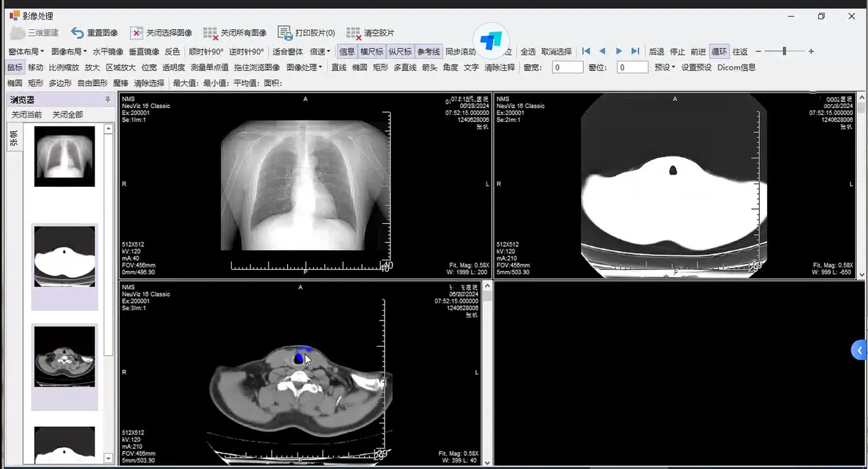Open the 预设 preset dropdown
This screenshot has width=868, height=469.
pyautogui.click(x=665, y=67)
